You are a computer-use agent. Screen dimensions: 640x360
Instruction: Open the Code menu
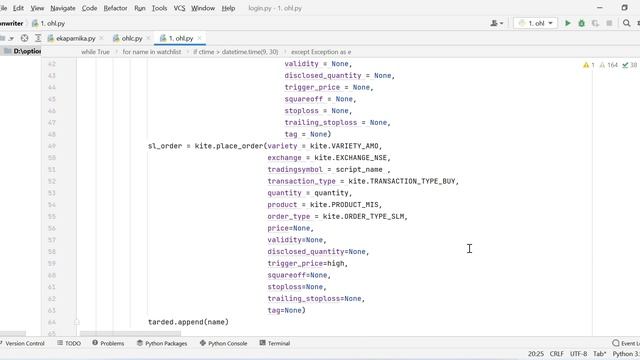[89, 8]
